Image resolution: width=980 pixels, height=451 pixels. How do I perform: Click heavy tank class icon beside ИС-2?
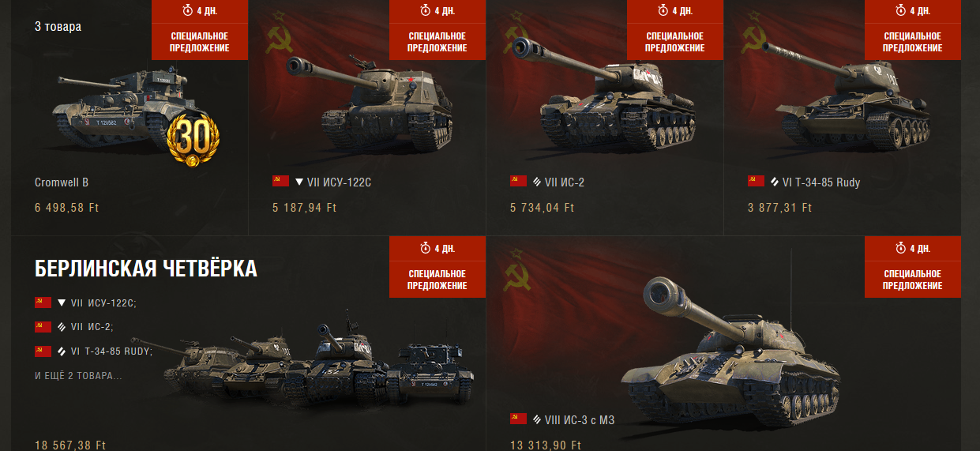(536, 182)
